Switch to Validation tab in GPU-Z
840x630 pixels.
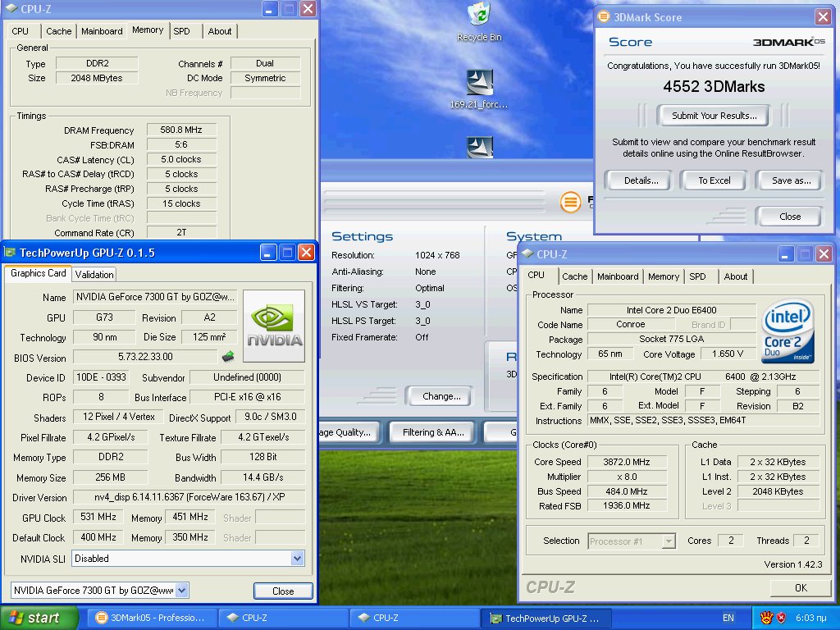click(x=94, y=274)
